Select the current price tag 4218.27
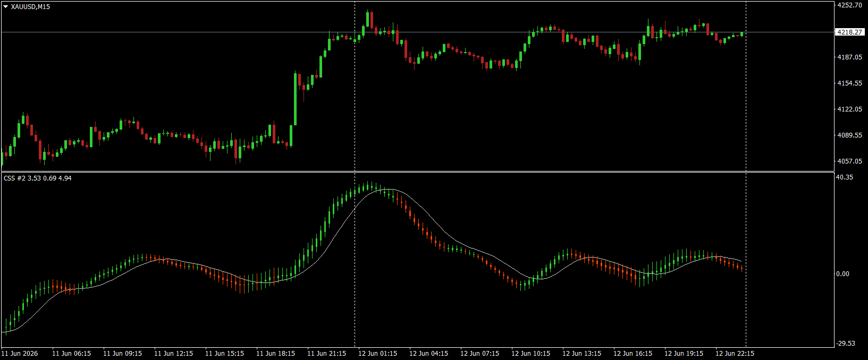This screenshot has width=868, height=360. pos(850,32)
